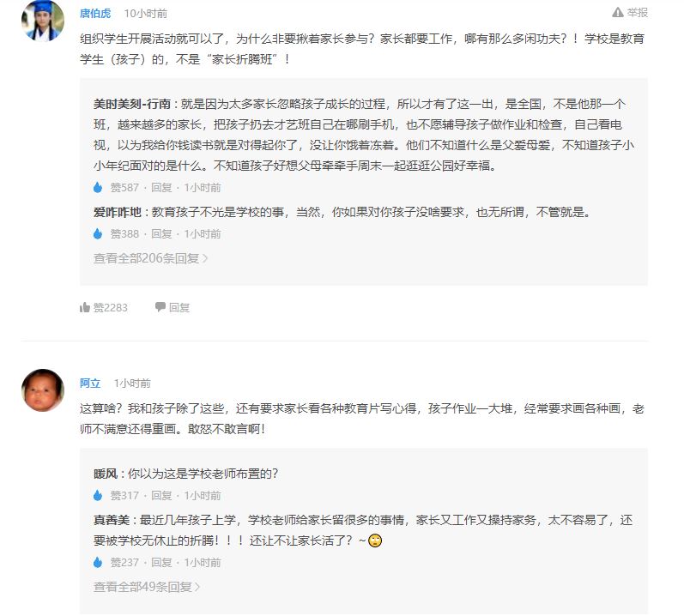Expand all 49 replies (查看全部49条回复)
This screenshot has width=684, height=616.
point(147,587)
